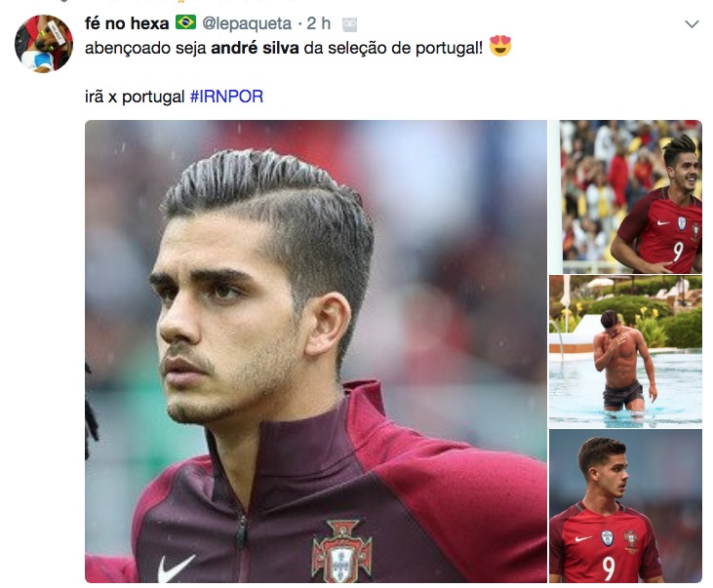This screenshot has height=588, width=713.
Task: Open the tweet options chevron menu
Action: tap(692, 24)
